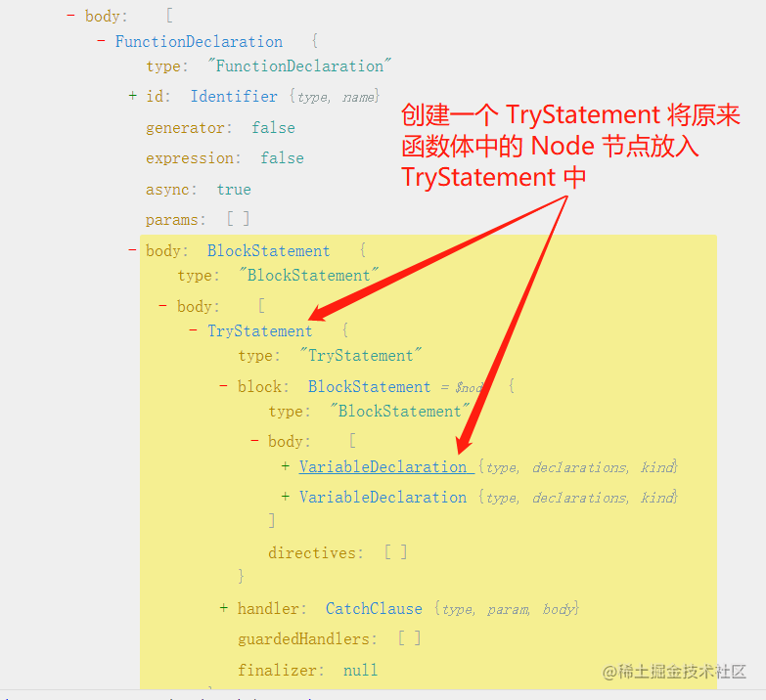Click the CatchClause type label
The height and width of the screenshot is (700, 766).
point(374,609)
